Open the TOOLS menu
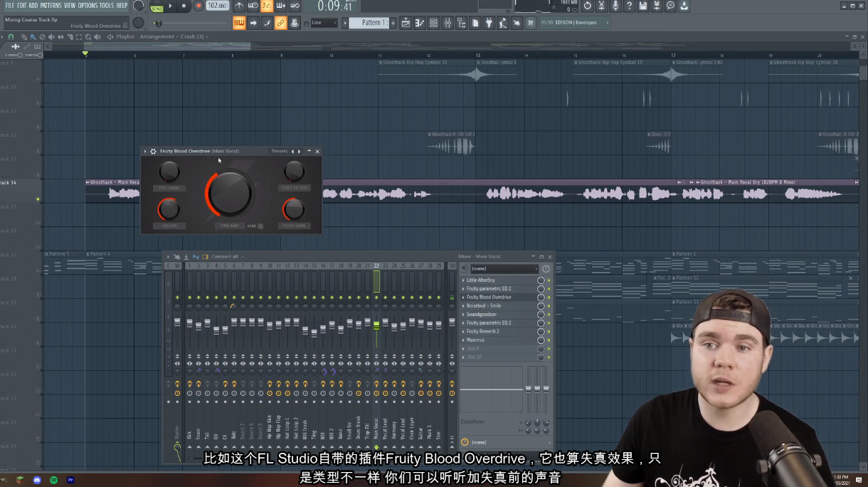The image size is (868, 487). click(x=106, y=6)
